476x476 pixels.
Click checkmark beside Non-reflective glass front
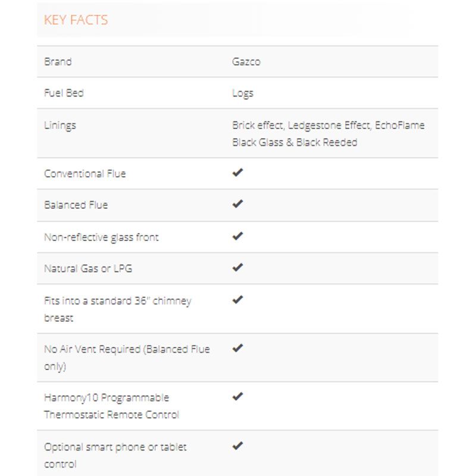(238, 236)
